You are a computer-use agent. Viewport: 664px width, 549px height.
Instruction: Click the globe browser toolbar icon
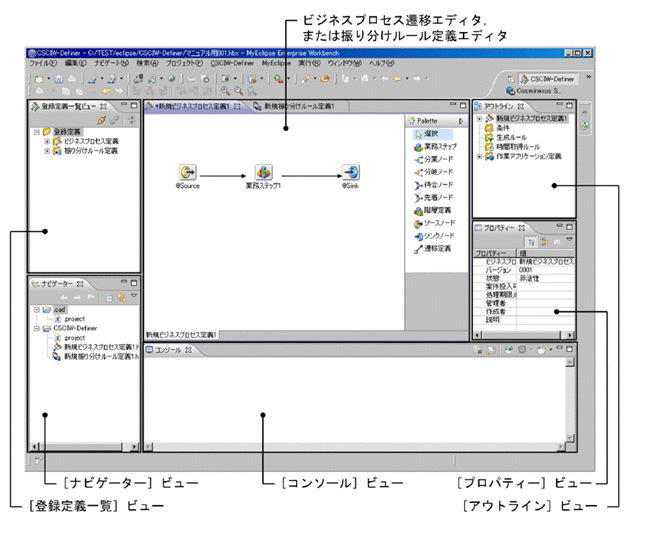172,78
